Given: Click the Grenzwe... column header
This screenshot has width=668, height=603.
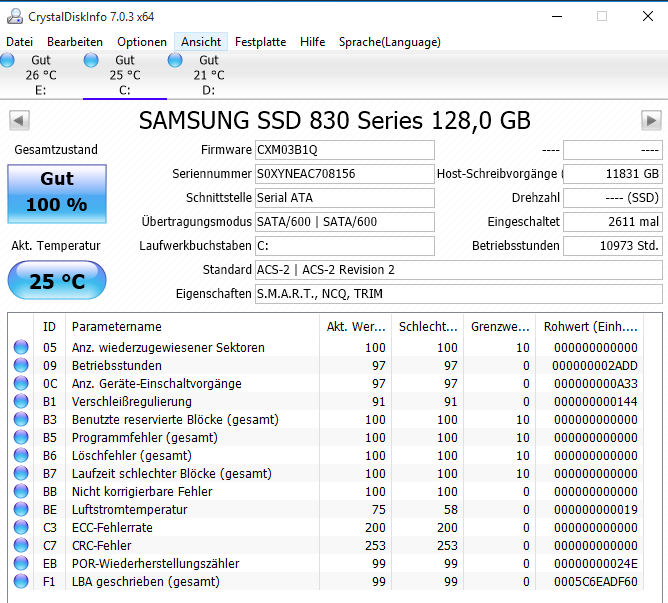Looking at the screenshot, I should 500,327.
